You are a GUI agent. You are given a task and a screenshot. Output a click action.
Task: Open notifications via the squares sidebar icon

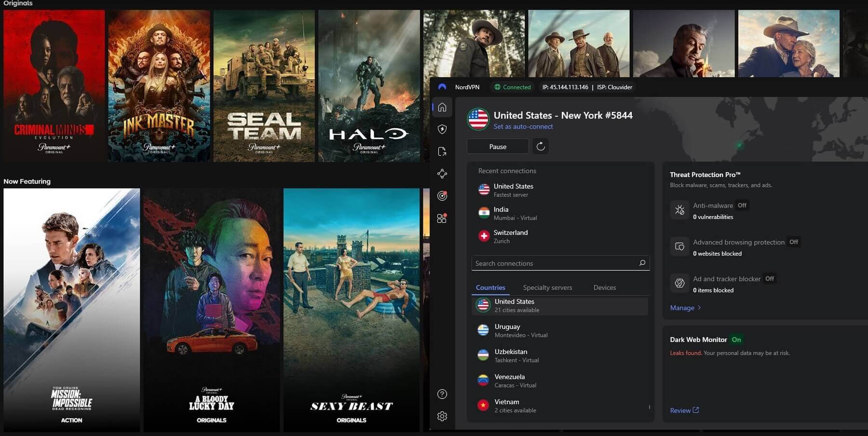pyautogui.click(x=442, y=218)
